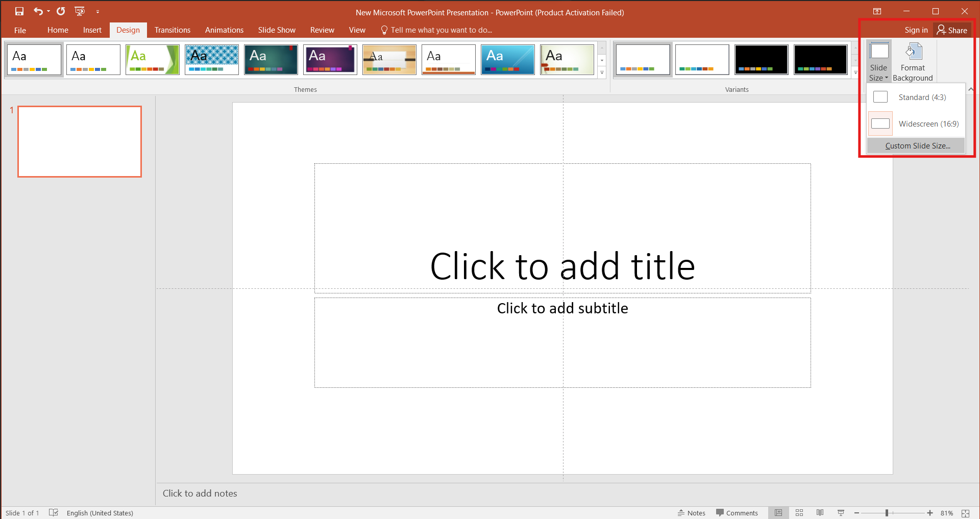Open the File menu
The height and width of the screenshot is (519, 980).
tap(20, 30)
